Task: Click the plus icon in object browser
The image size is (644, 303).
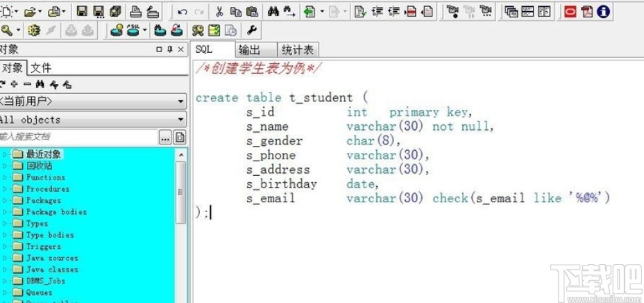Action: tap(15, 84)
